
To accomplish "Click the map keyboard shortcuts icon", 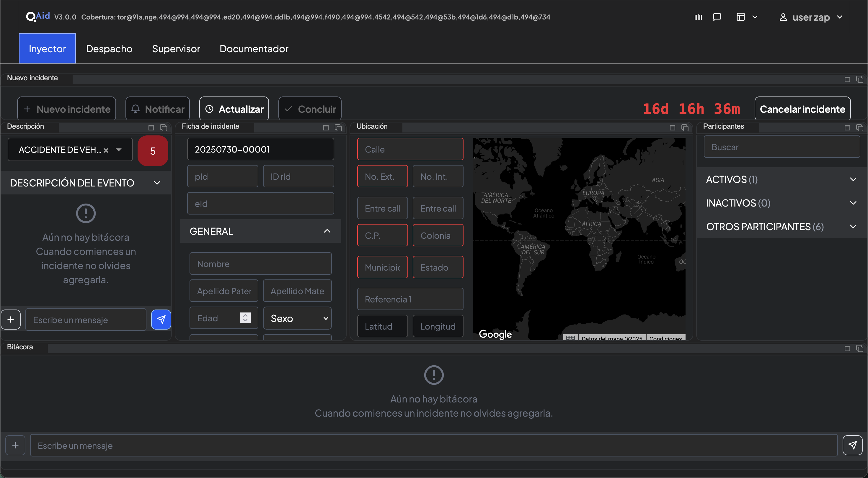I will 570,338.
